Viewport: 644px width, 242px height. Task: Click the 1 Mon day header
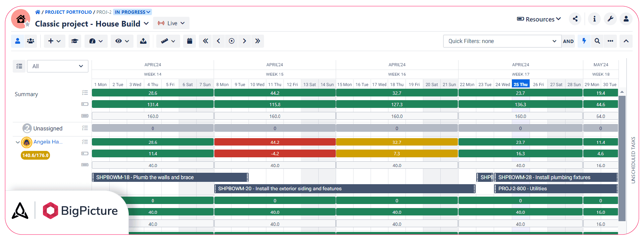pyautogui.click(x=100, y=84)
